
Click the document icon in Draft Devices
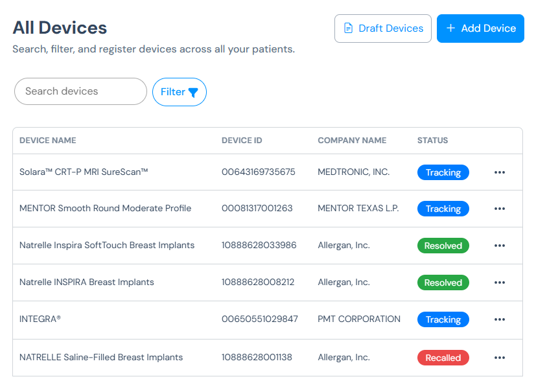[x=348, y=29]
